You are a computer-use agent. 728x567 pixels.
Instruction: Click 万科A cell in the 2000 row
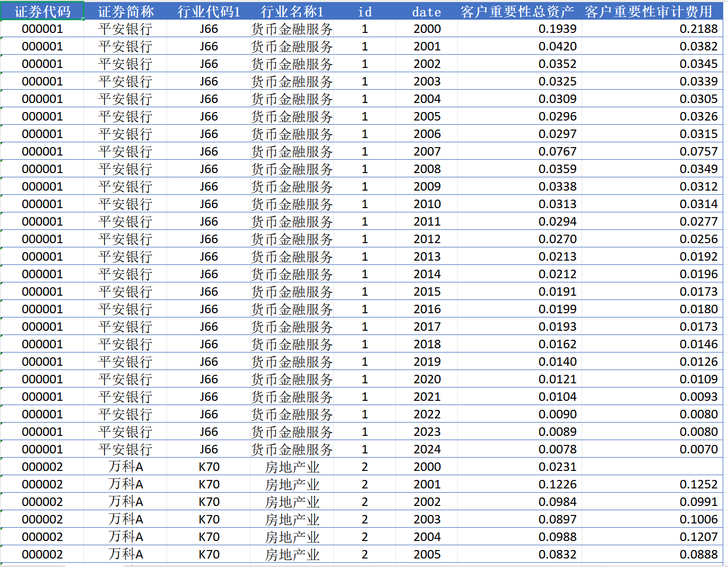point(125,467)
